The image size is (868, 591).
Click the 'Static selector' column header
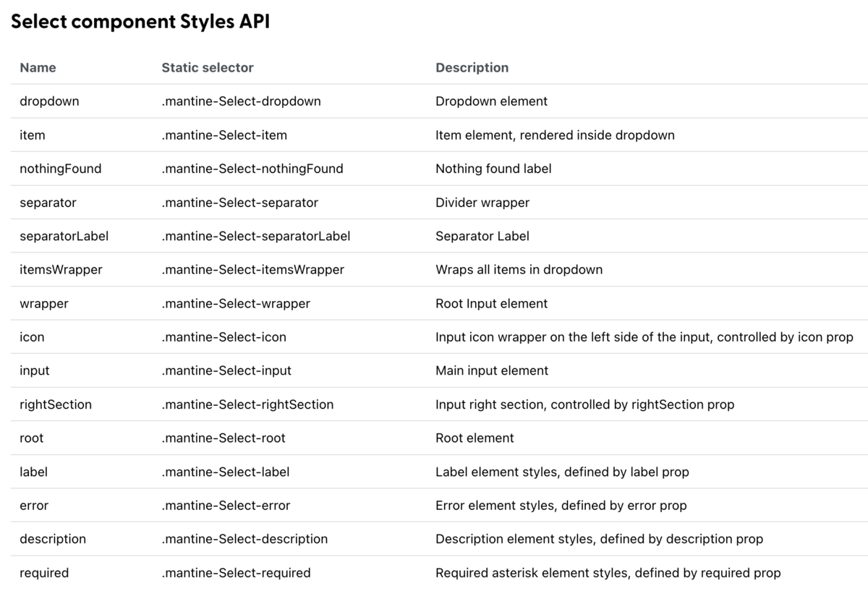pyautogui.click(x=208, y=67)
